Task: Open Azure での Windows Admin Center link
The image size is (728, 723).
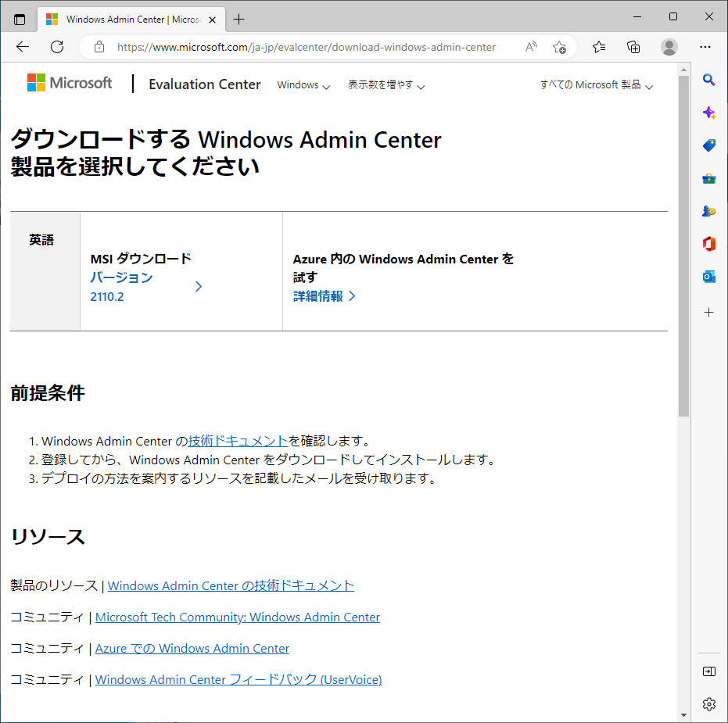Action: coord(192,648)
